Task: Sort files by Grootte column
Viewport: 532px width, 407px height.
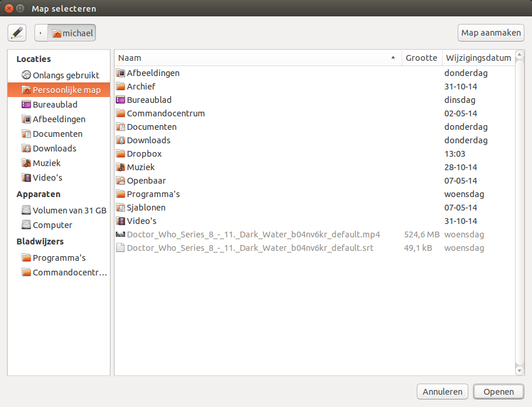Action: [x=421, y=58]
